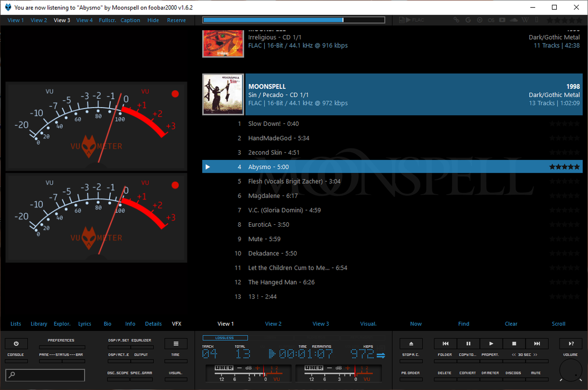Open the hamburger menu button
The width and height of the screenshot is (588, 390).
pos(176,344)
